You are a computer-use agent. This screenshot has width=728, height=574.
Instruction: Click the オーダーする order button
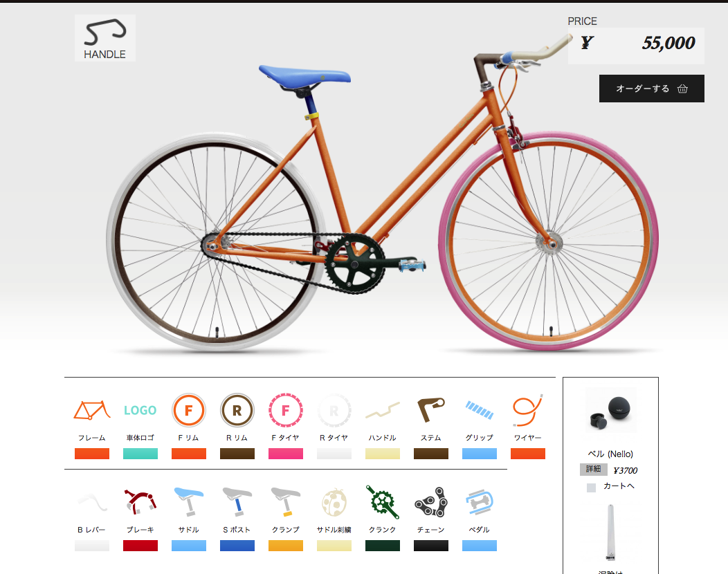click(651, 89)
